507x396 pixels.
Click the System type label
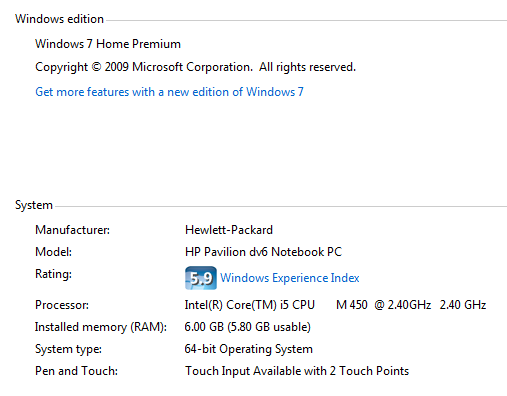68,349
